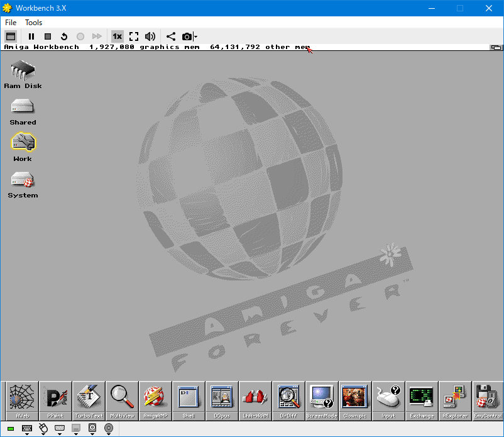Viewport: 504px width, 437px height.
Task: Click the share icon in toolbar
Action: [171, 36]
